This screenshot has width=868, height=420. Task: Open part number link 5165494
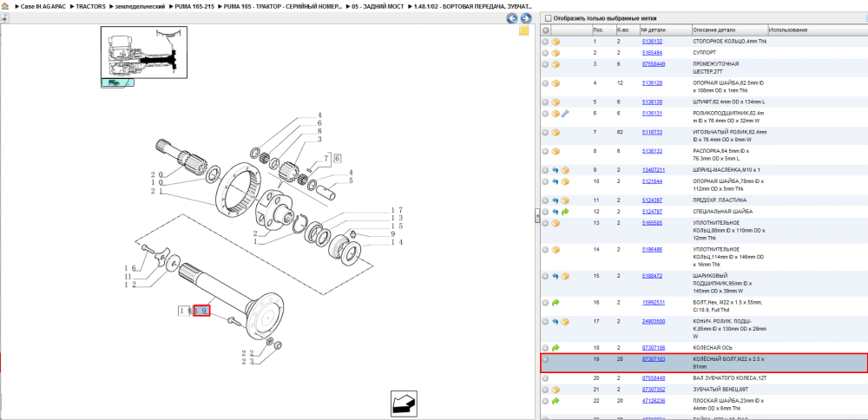pyautogui.click(x=652, y=53)
